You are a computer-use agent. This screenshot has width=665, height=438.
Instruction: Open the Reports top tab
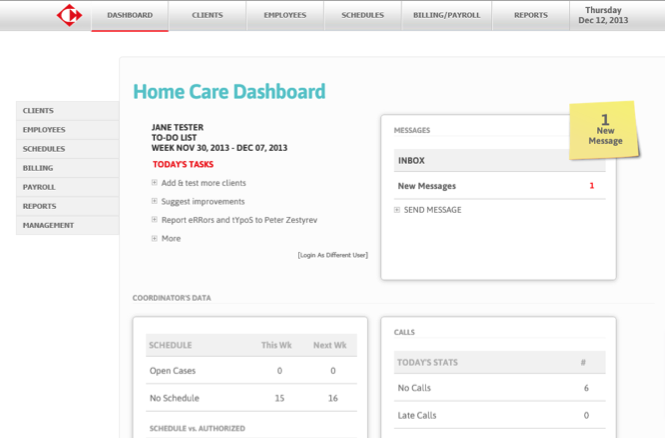tap(531, 15)
